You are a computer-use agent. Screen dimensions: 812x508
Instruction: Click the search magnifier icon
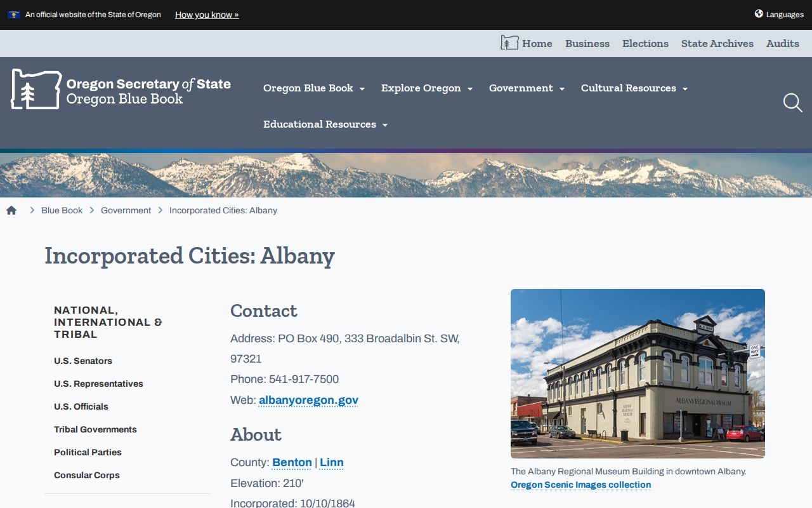(792, 102)
